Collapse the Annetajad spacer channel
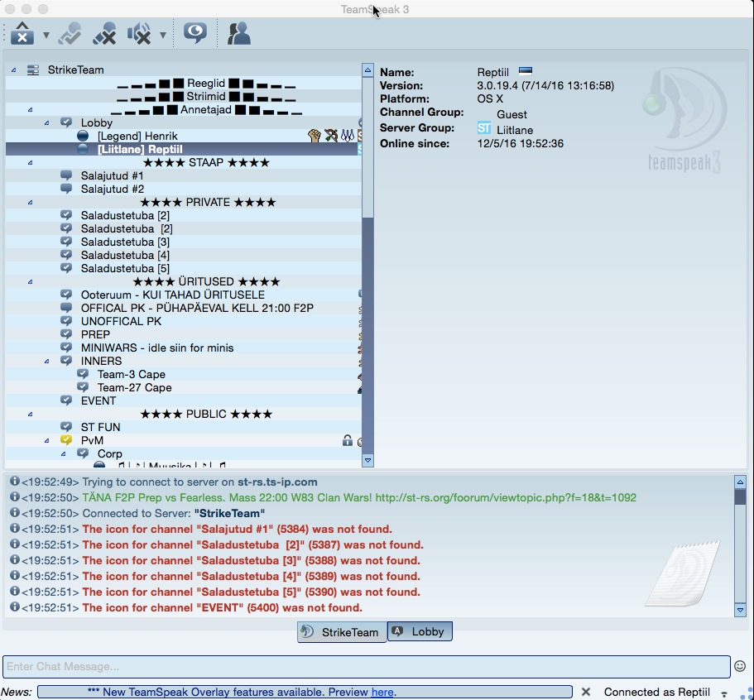Image resolution: width=754 pixels, height=700 pixels. tap(31, 109)
